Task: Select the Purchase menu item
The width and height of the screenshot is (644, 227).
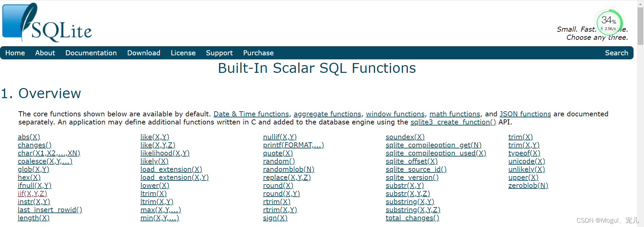Action: [x=259, y=53]
